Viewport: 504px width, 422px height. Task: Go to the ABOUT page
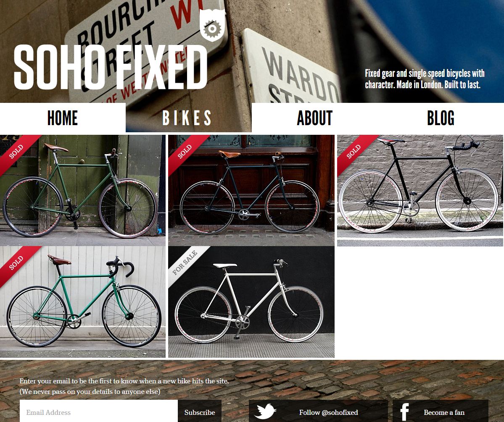pos(315,118)
